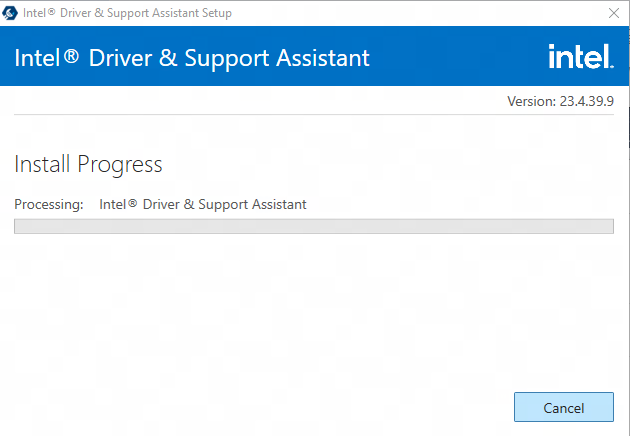Click the word Progress in the section heading
The width and height of the screenshot is (630, 436).
click(120, 165)
